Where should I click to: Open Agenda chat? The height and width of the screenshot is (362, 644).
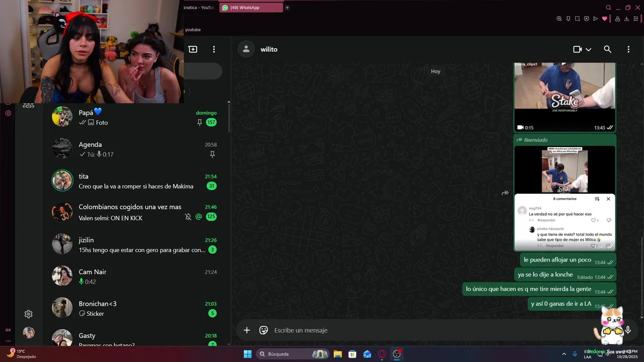(136, 149)
